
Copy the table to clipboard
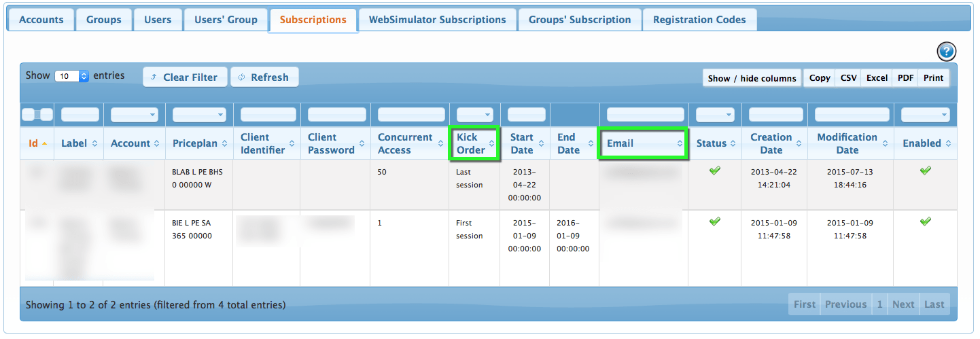point(820,78)
